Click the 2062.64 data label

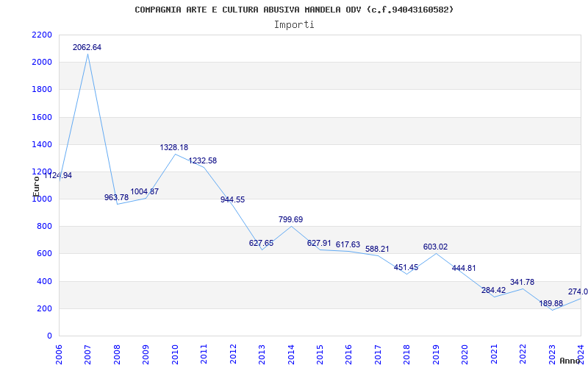tap(87, 48)
